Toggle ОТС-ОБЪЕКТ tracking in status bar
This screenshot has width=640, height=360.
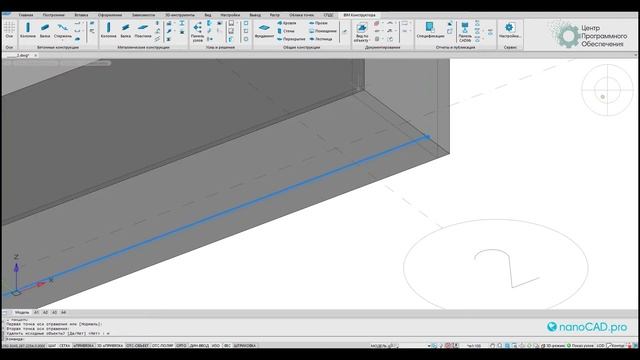click(x=138, y=346)
